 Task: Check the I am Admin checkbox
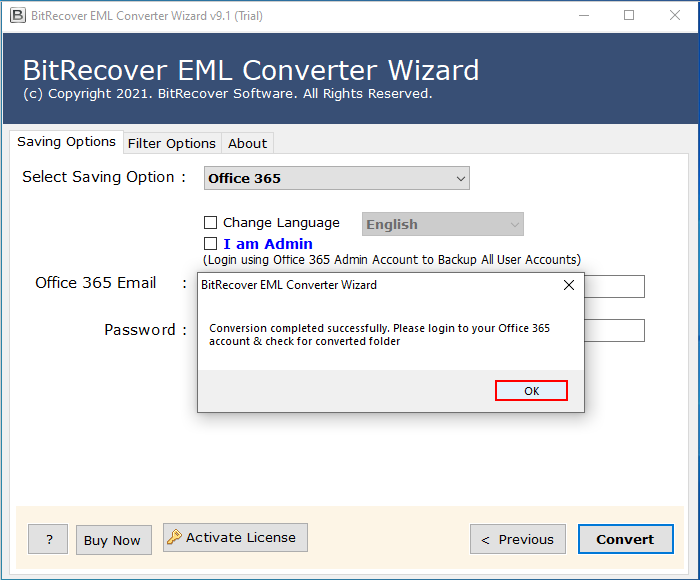(x=210, y=244)
